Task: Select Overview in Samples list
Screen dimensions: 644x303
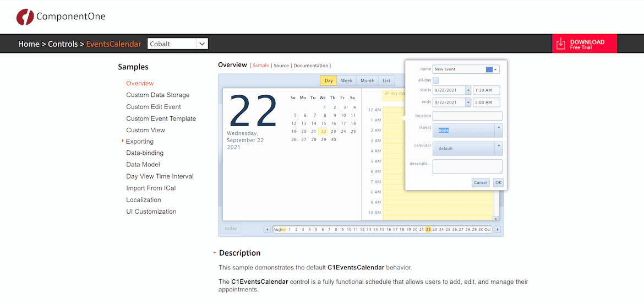Action: (140, 83)
